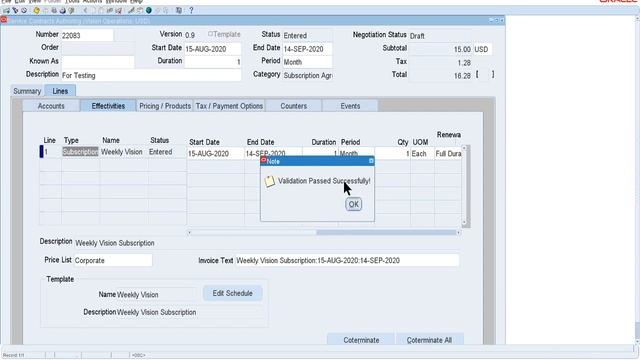Image resolution: width=640 pixels, height=360 pixels.
Task: Open the Actions menu
Action: point(92,2)
